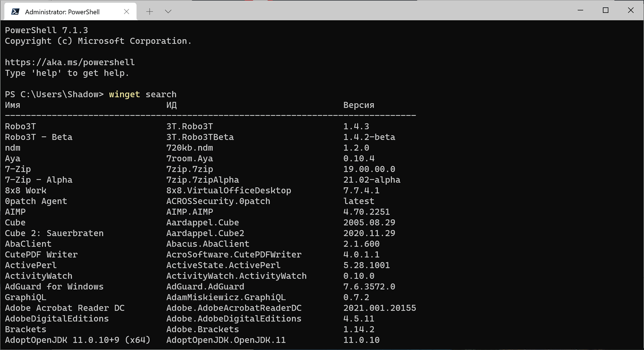The image size is (644, 350).
Task: Click the Adobe Acrobat Reader DC name
Action: point(64,308)
